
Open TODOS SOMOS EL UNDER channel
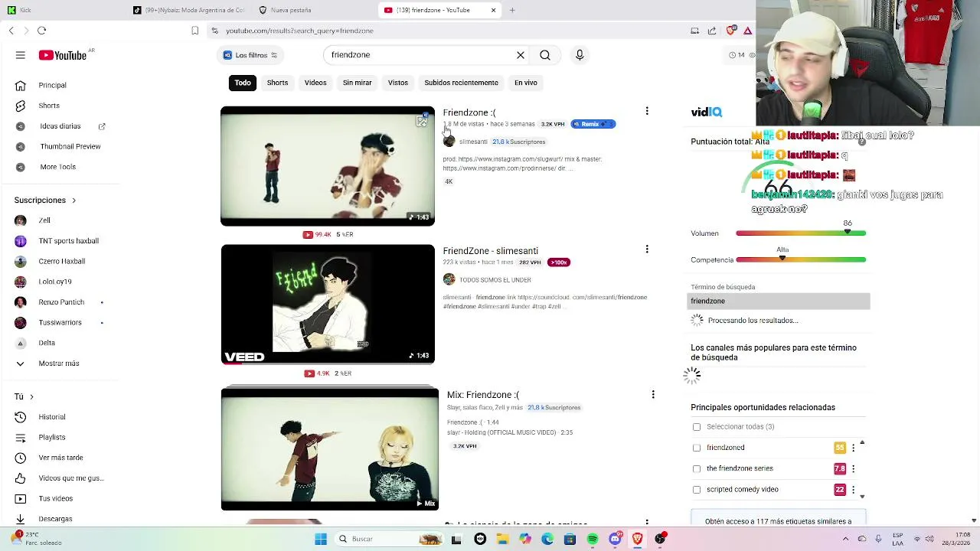495,280
